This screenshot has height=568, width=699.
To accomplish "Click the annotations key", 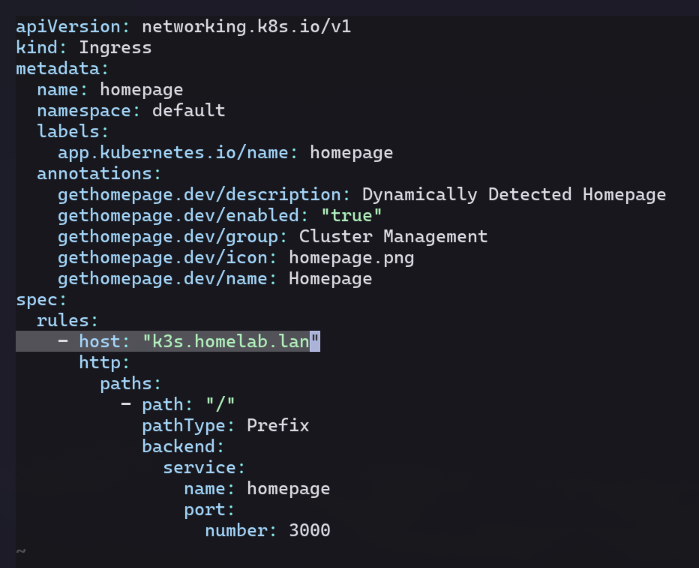I will tap(92, 174).
